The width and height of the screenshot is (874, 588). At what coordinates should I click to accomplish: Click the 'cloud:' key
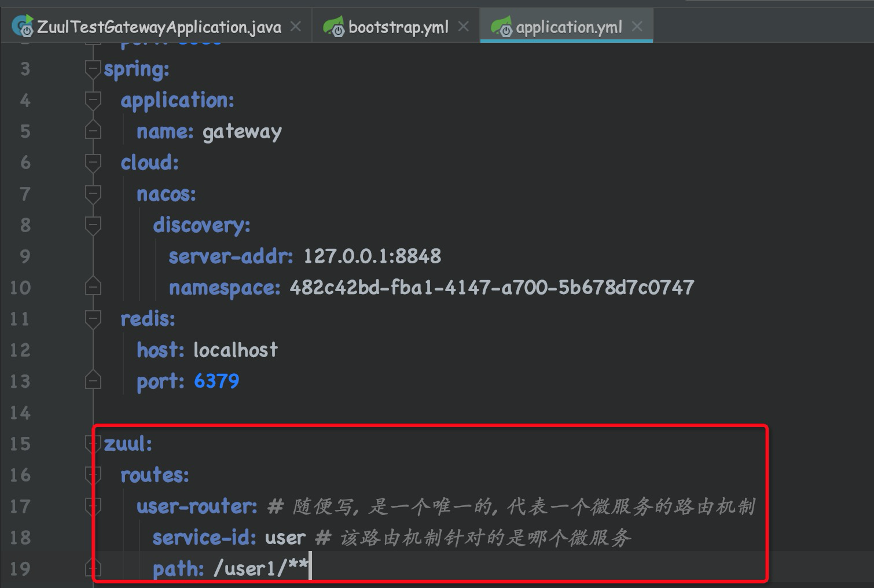click(149, 163)
